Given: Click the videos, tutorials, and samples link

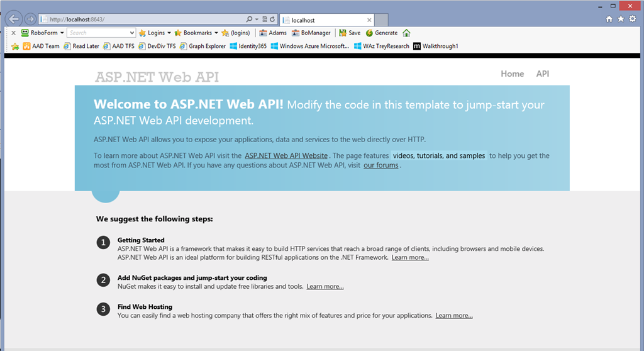Looking at the screenshot, I should click(x=439, y=156).
